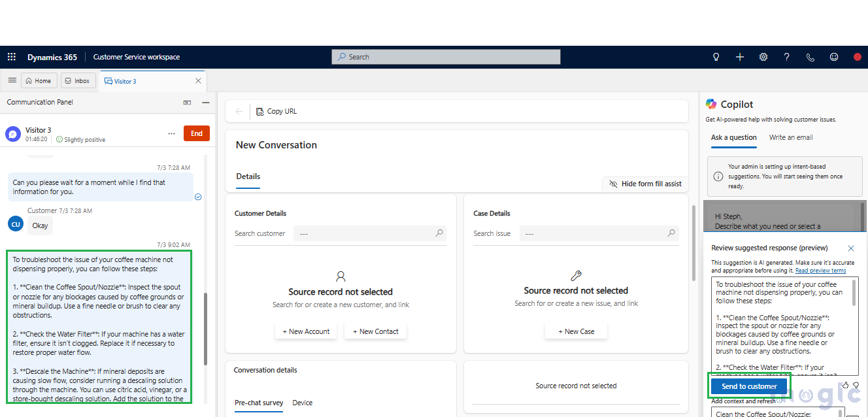This screenshot has width=868, height=417.
Task: Click the top Search box
Action: coord(446,57)
